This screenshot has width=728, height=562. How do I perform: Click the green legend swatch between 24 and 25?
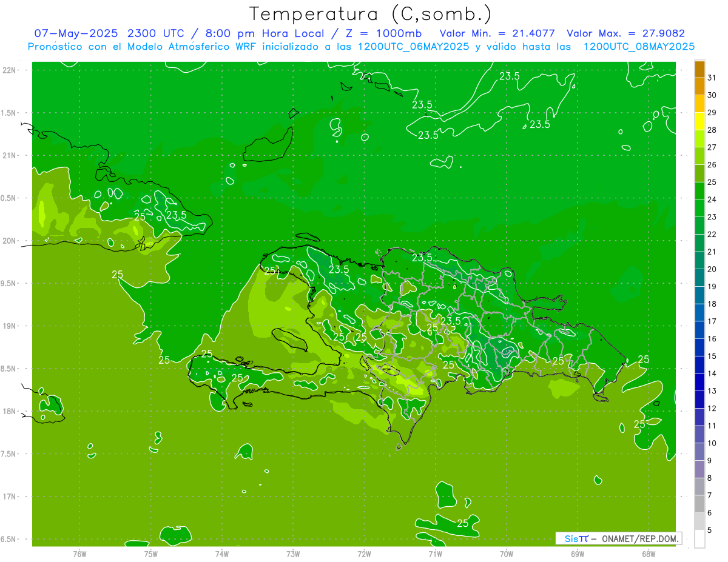point(699,190)
